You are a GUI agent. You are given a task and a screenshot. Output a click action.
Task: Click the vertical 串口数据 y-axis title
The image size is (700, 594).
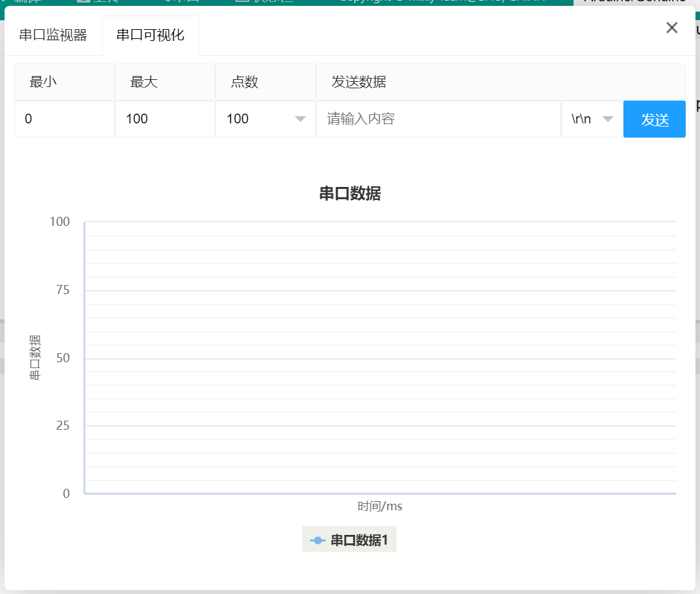coord(35,357)
